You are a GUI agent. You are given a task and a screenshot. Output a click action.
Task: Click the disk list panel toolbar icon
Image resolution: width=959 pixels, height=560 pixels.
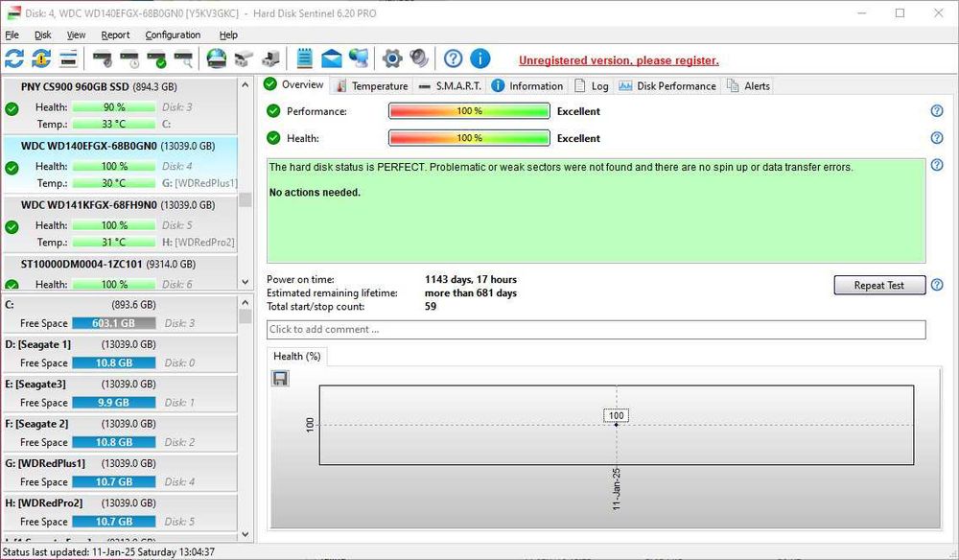pyautogui.click(x=68, y=58)
